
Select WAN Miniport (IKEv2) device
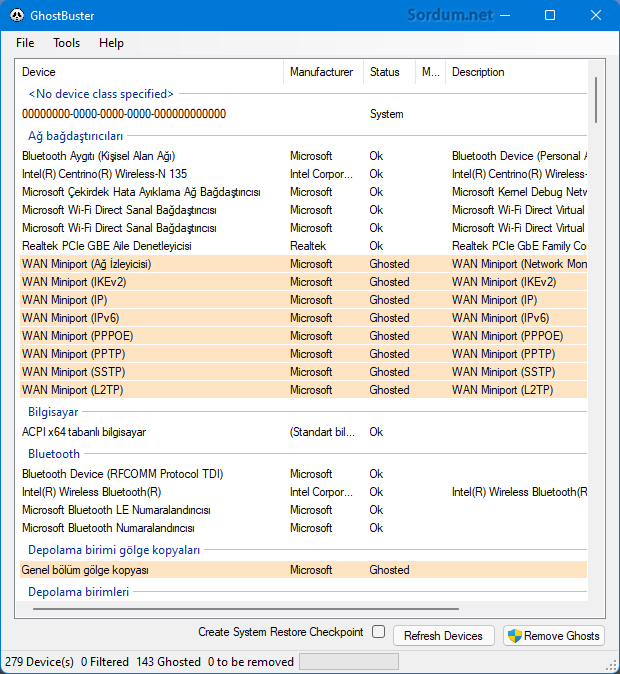pos(304,282)
